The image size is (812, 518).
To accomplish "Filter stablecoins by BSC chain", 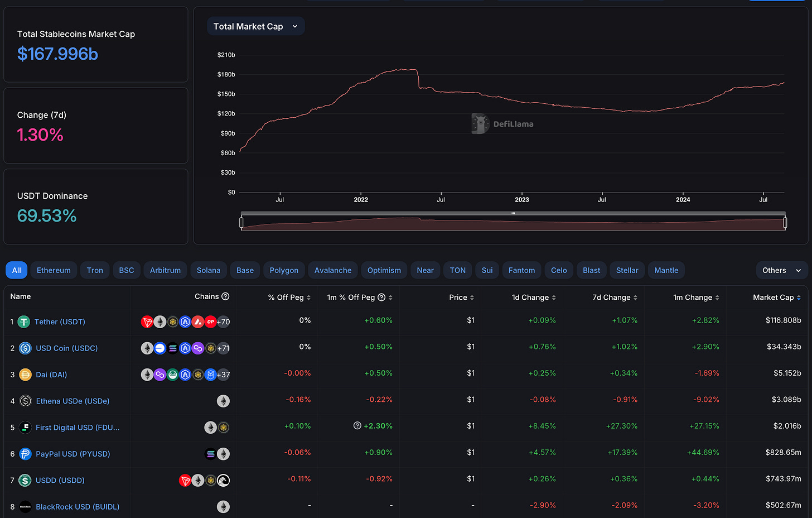I will click(127, 270).
